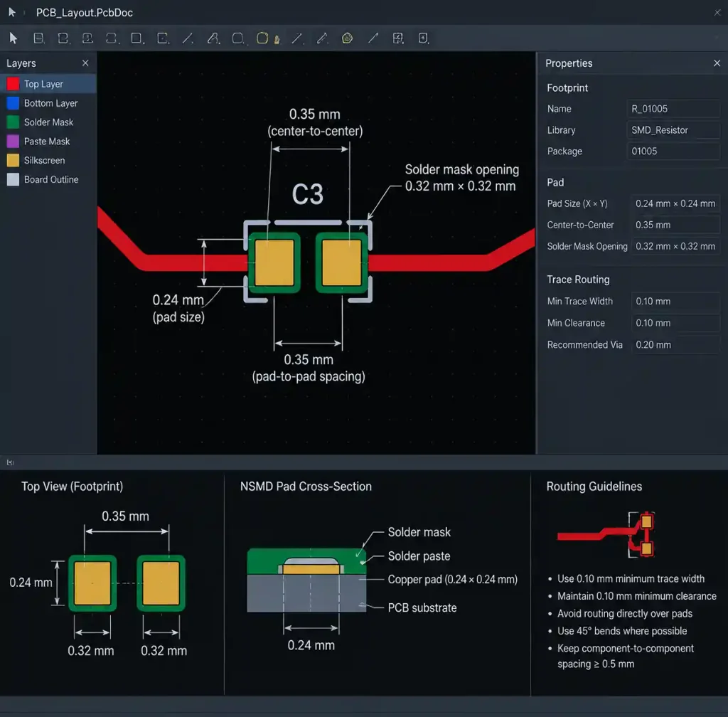Click 'Use 45° bends where possible' guideline
728x717 pixels.
tap(621, 631)
